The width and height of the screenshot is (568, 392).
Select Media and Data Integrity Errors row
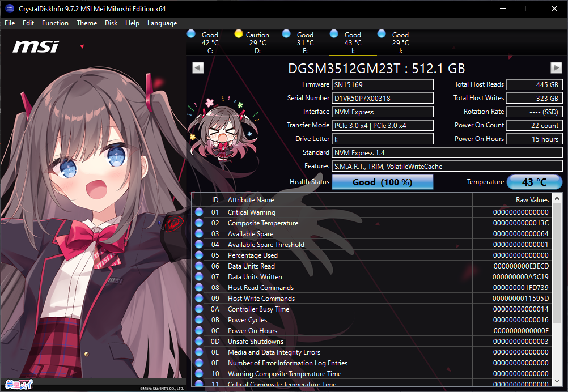(x=372, y=352)
